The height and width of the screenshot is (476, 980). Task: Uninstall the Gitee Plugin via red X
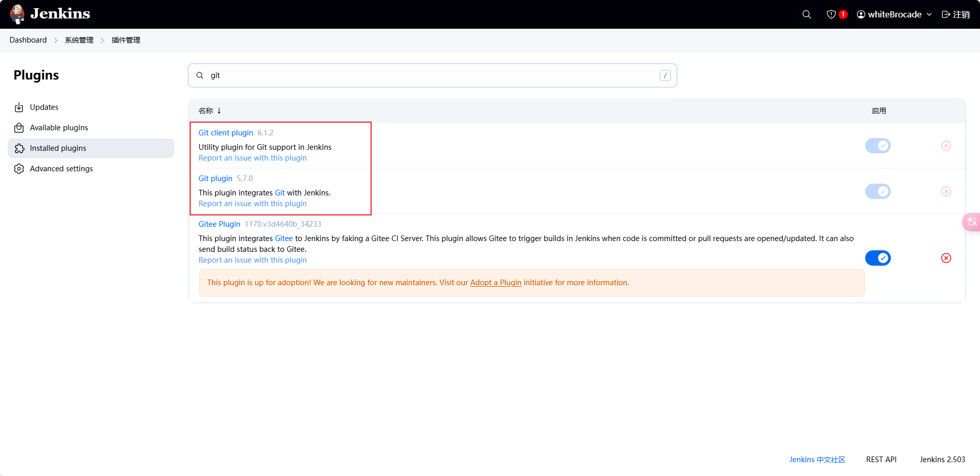pos(946,258)
